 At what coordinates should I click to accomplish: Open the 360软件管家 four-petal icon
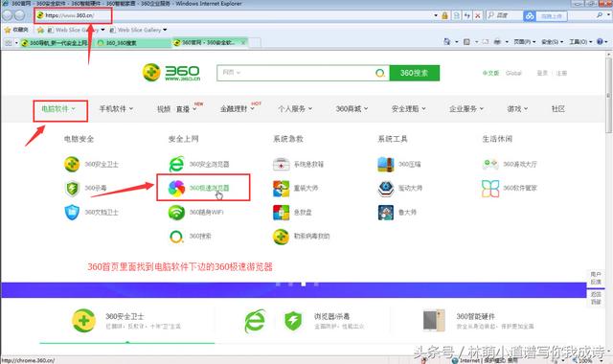point(490,189)
